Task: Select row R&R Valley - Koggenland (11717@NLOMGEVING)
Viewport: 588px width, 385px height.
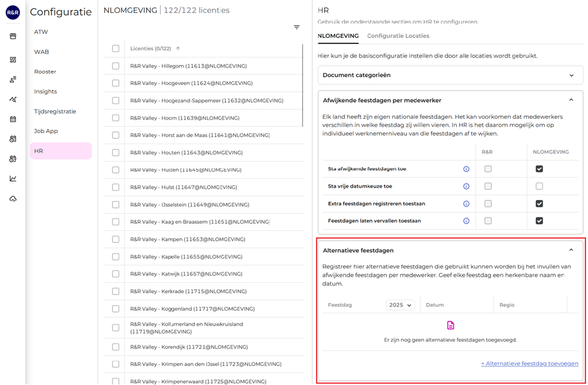Action: 203,309
